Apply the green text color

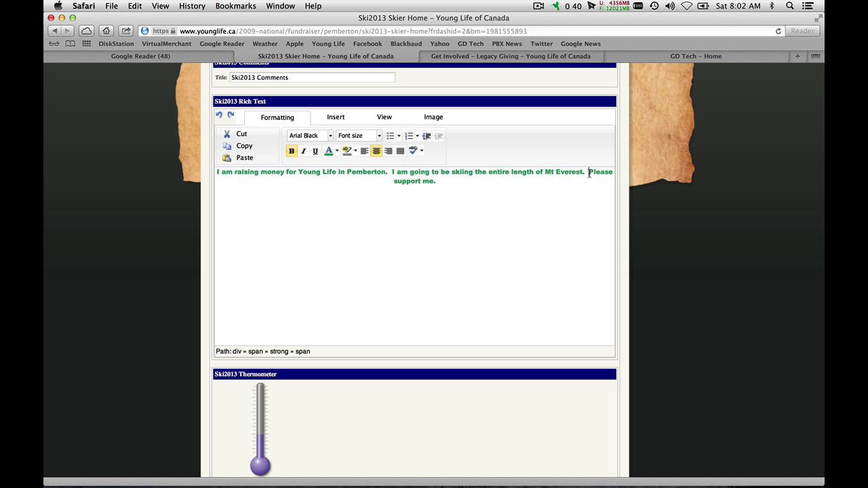tap(328, 151)
